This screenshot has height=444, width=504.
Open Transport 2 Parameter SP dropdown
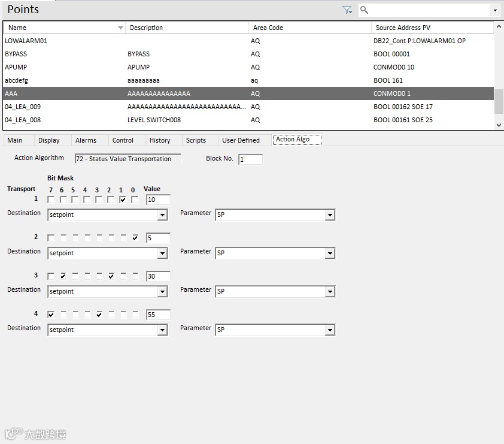(330, 253)
